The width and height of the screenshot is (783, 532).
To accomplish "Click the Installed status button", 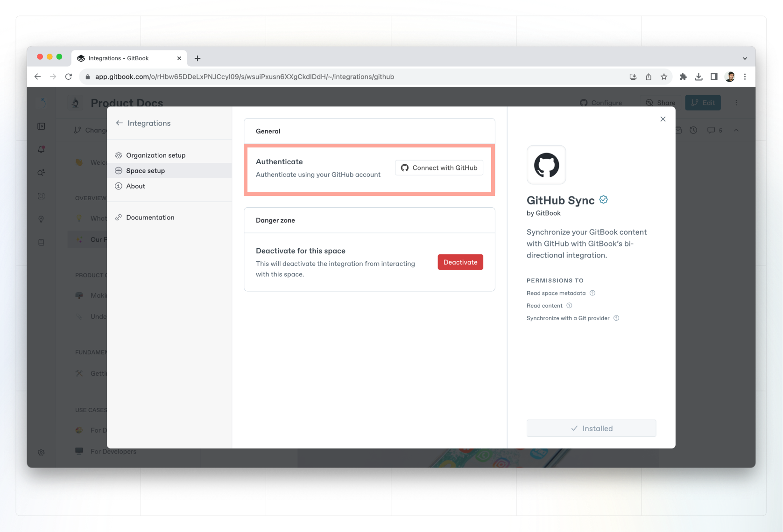I will pos(591,428).
